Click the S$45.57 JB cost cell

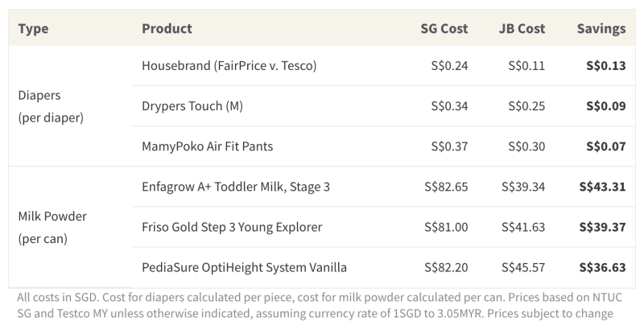[523, 267]
